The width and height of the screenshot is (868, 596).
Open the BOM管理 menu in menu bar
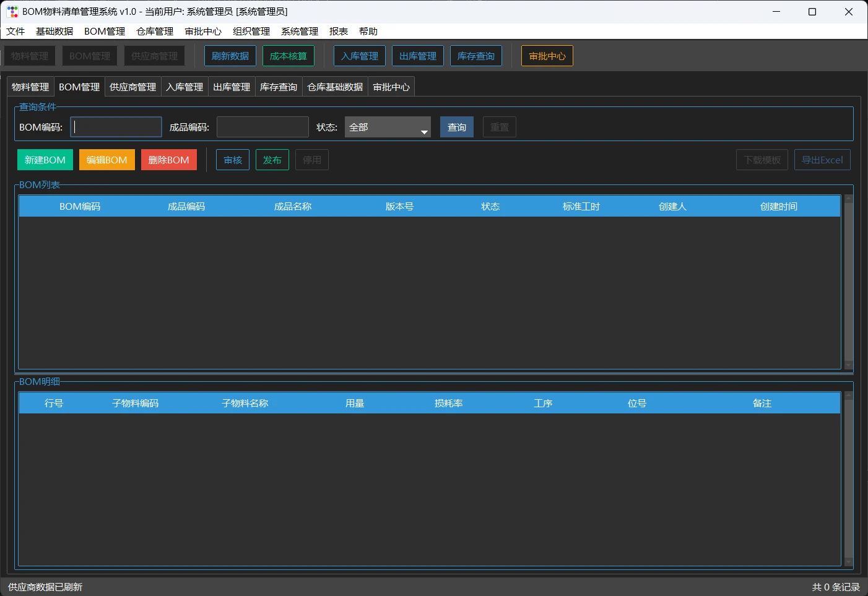pos(105,32)
